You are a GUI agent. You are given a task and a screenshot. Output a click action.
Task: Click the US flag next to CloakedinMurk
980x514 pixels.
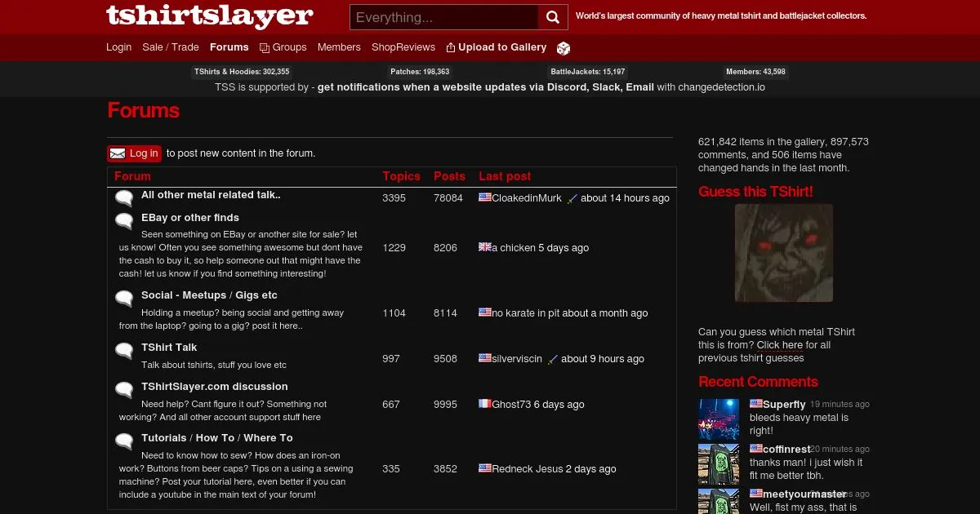pos(484,197)
